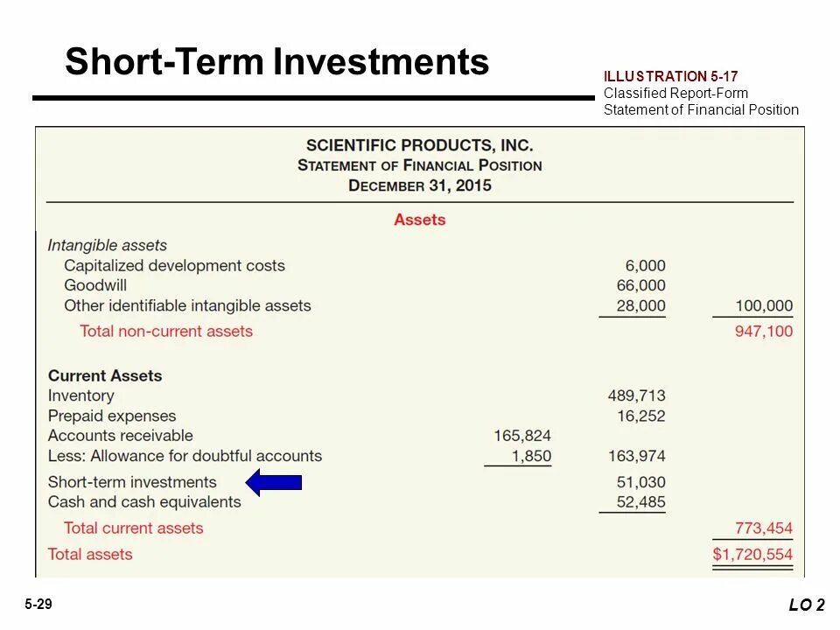This screenshot has height=630, width=840.
Task: Select the Inventory amount 489,713
Action: [x=636, y=395]
